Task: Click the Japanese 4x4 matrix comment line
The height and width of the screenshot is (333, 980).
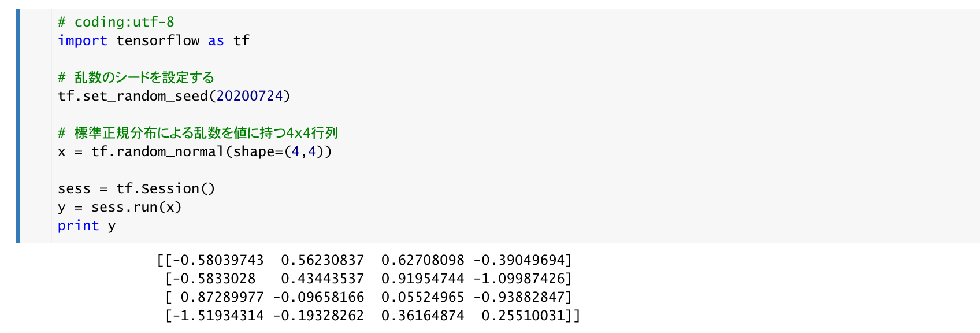Action: pos(198,133)
